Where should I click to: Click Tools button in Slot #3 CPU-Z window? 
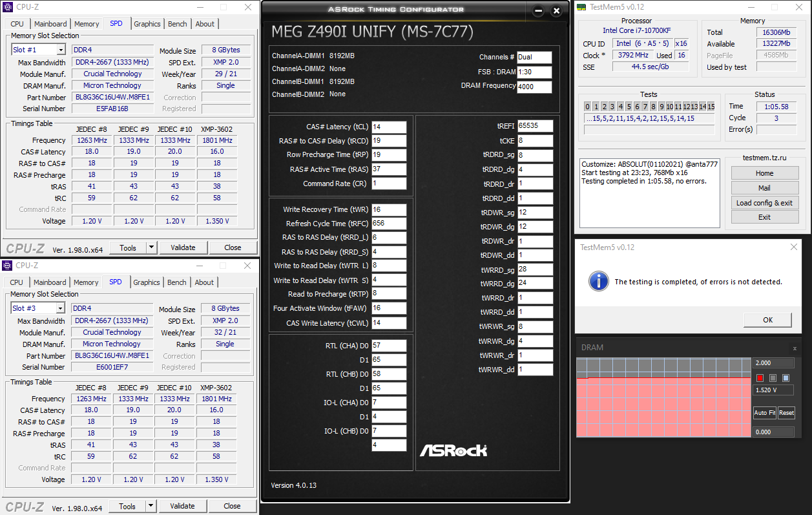coord(127,506)
